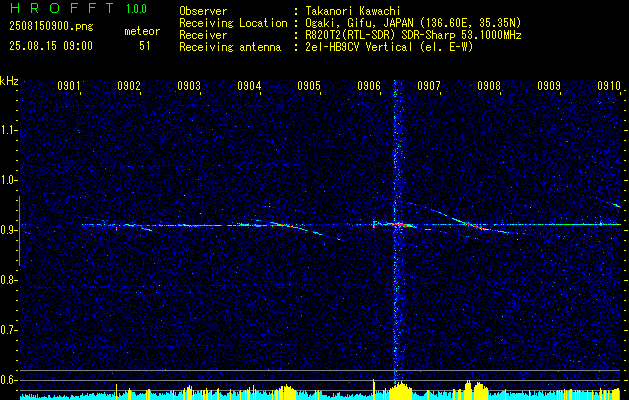The height and width of the screenshot is (400, 629).
Task: Click the timestamp 25.08.15 09:00
Action: (x=51, y=46)
